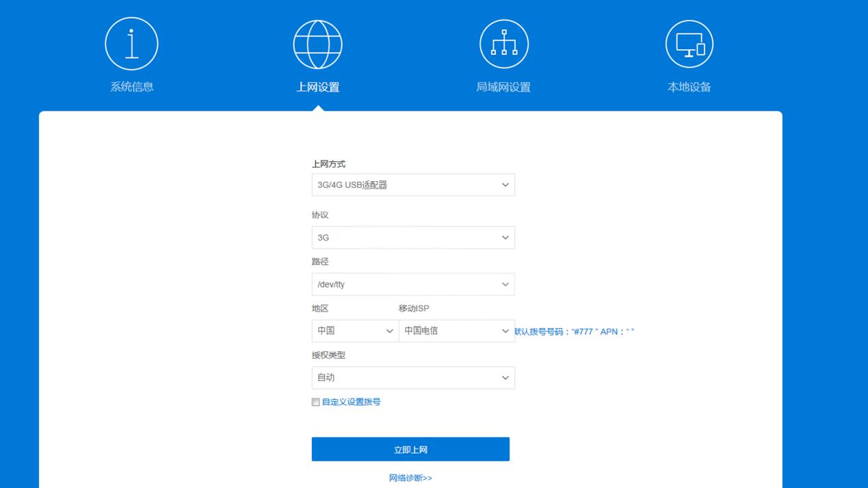Click the chevron arrow beside 自动 authorization field
The width and height of the screenshot is (868, 488).
pyautogui.click(x=505, y=377)
